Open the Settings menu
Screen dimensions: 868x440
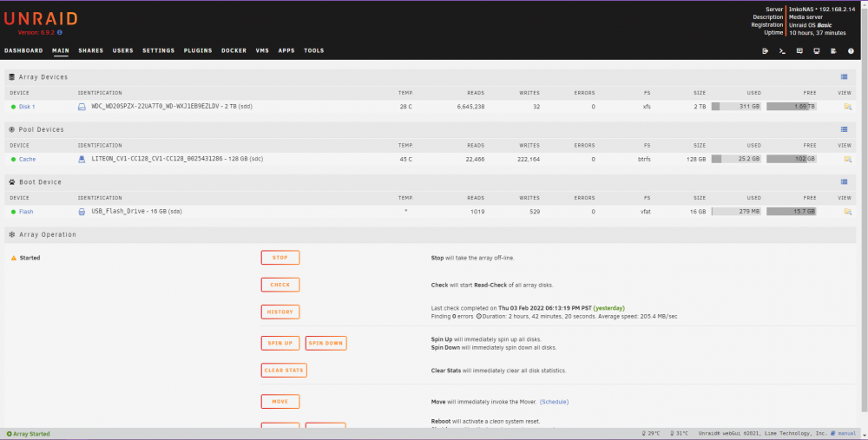(x=158, y=51)
